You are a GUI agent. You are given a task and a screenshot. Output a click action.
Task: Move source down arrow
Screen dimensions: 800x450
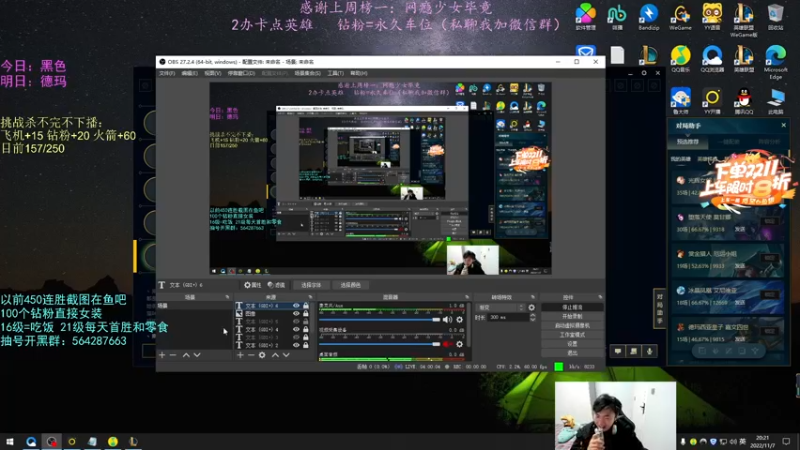tap(286, 355)
